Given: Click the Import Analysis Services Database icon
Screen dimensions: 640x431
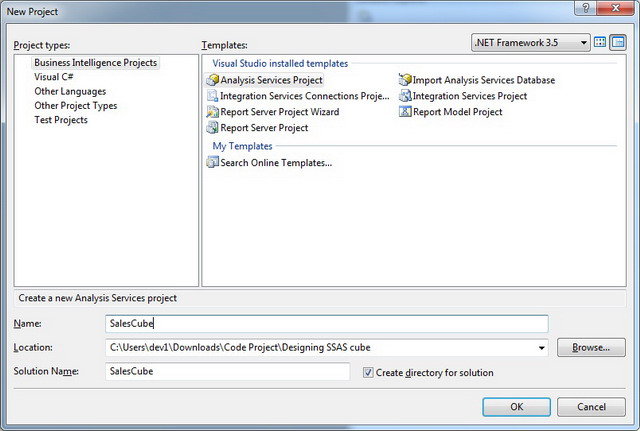Looking at the screenshot, I should pos(405,80).
